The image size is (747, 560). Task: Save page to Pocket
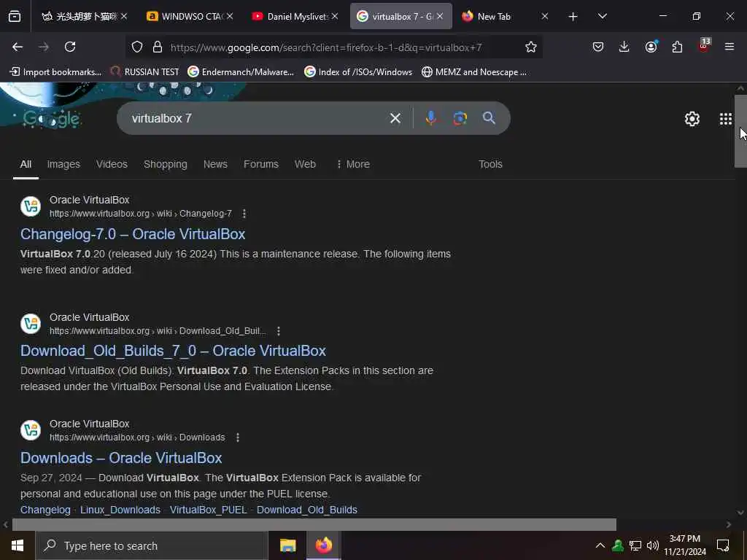click(x=598, y=47)
